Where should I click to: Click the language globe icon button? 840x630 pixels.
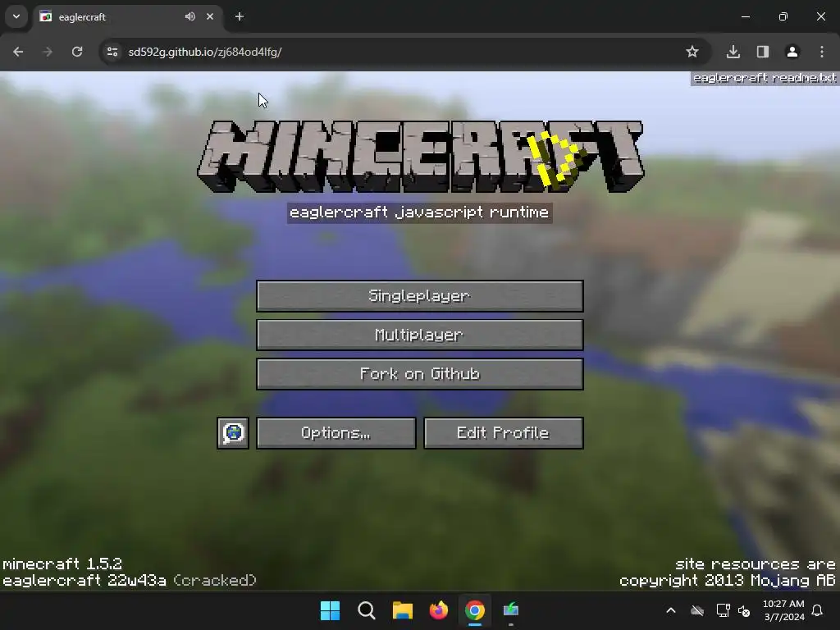233,433
